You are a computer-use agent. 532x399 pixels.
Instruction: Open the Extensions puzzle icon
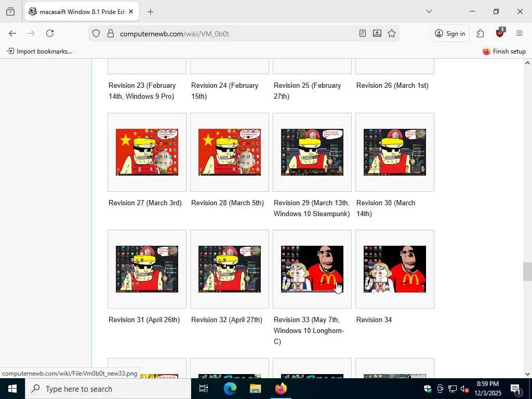pyautogui.click(x=480, y=33)
